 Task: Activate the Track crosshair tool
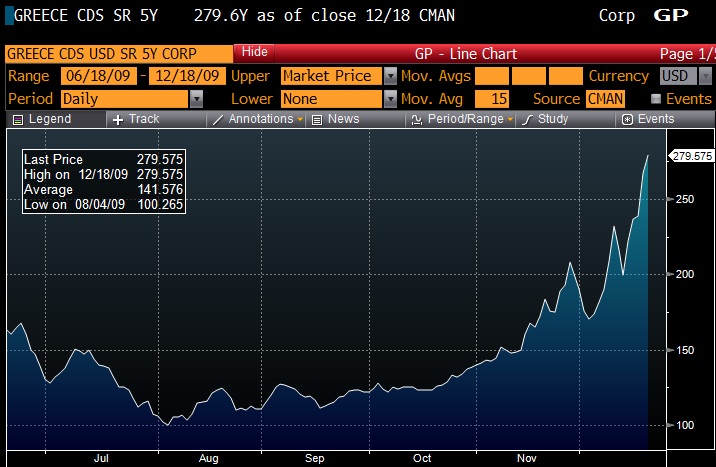pos(135,119)
